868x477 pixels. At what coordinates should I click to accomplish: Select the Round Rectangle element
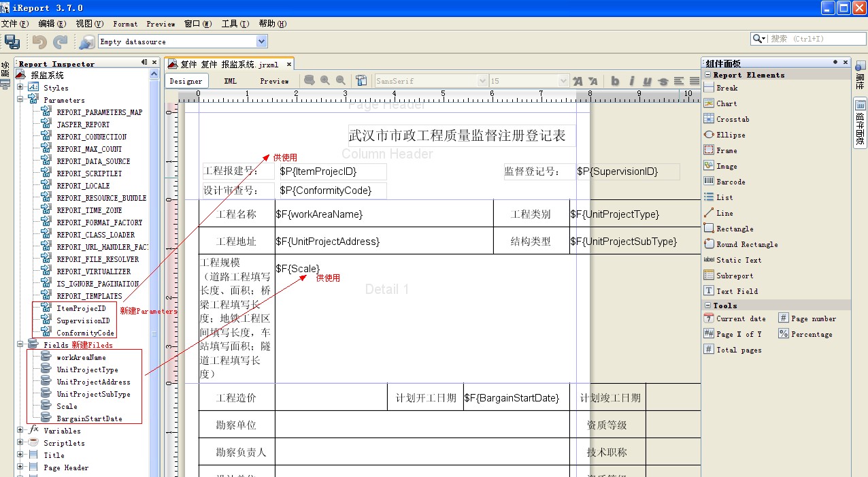click(x=741, y=244)
